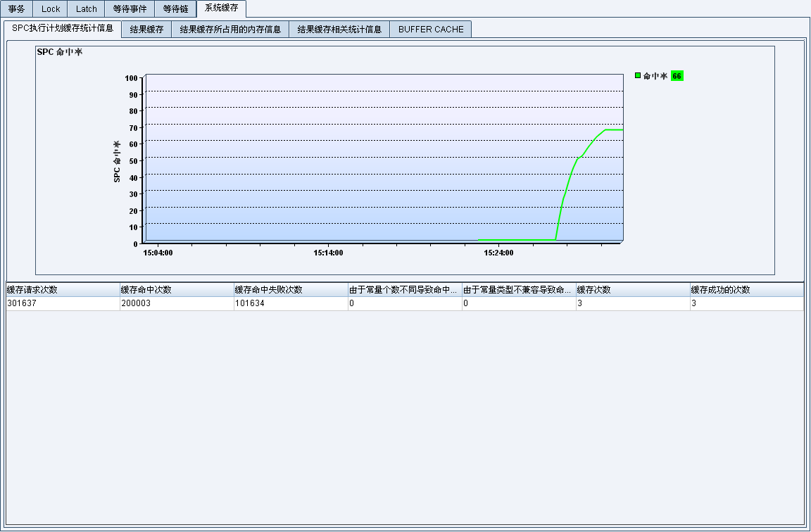811x532 pixels.
Task: Open 结果缓存所占用的内存信息 sub-tab
Action: click(230, 30)
